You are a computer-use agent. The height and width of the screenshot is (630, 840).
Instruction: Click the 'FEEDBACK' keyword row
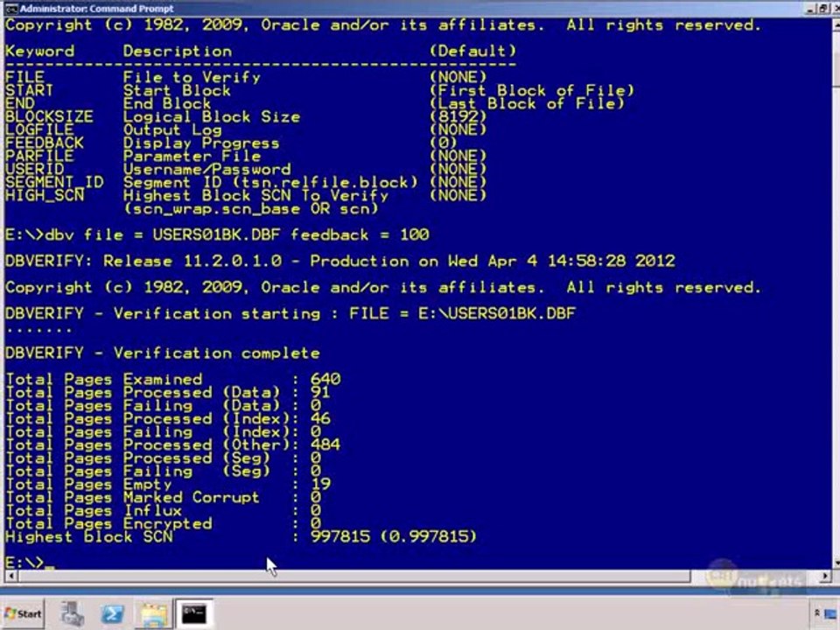pyautogui.click(x=231, y=143)
